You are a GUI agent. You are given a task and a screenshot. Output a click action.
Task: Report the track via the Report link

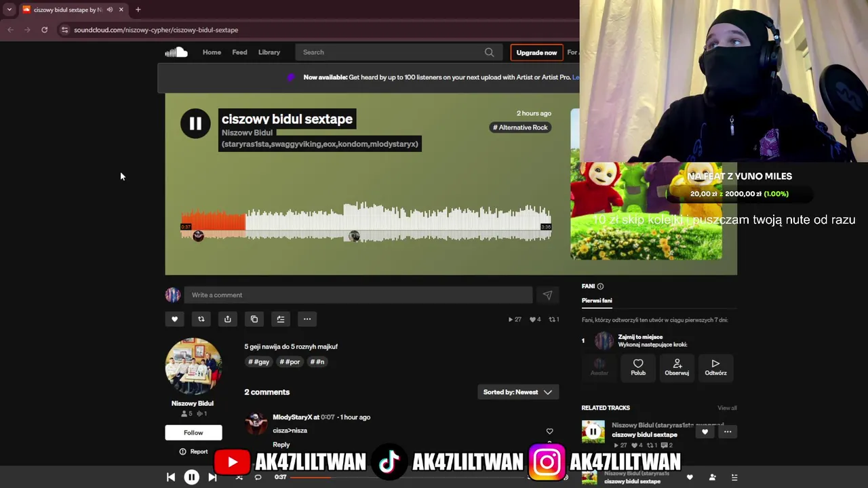click(194, 451)
